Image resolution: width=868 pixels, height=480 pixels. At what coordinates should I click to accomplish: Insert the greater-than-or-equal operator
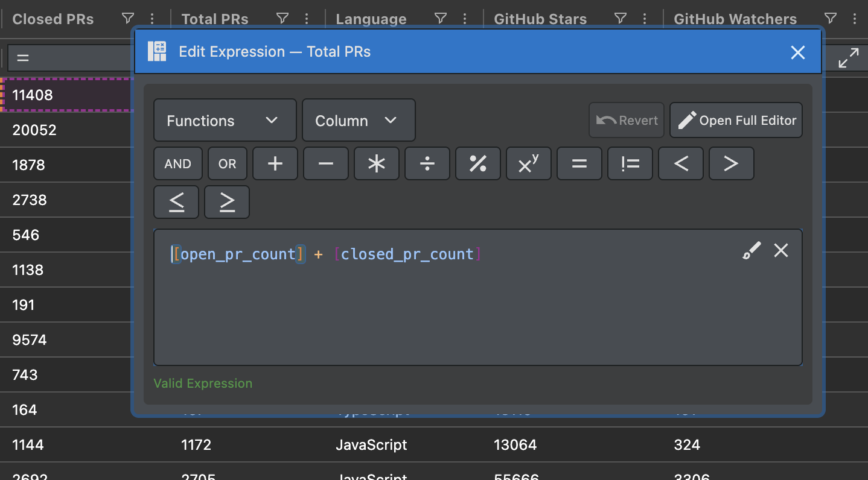coord(227,202)
